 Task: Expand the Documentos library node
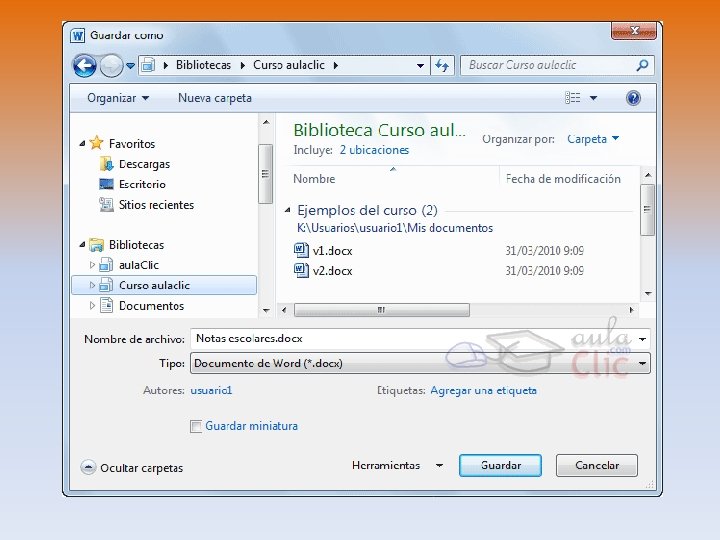92,305
